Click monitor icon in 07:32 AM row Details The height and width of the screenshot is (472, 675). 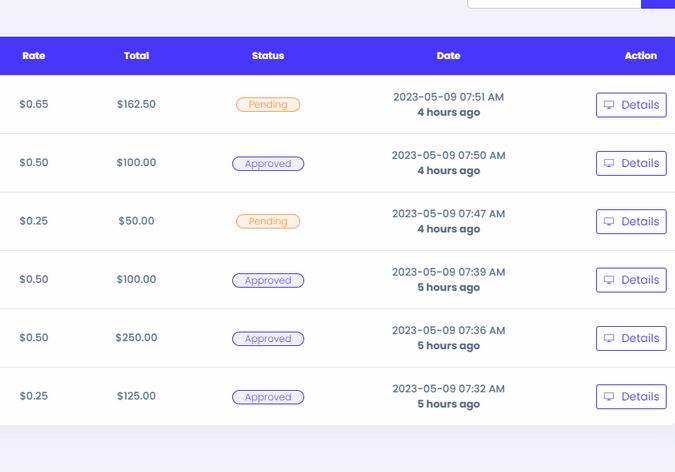(609, 397)
